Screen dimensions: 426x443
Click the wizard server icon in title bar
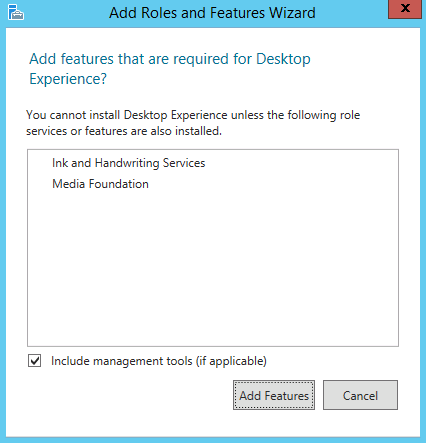pyautogui.click(x=15, y=12)
